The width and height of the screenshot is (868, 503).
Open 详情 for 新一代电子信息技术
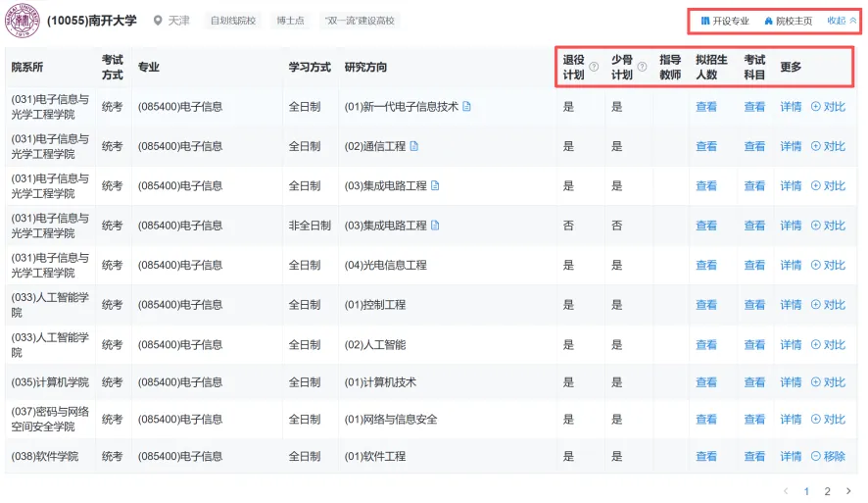pyautogui.click(x=791, y=106)
